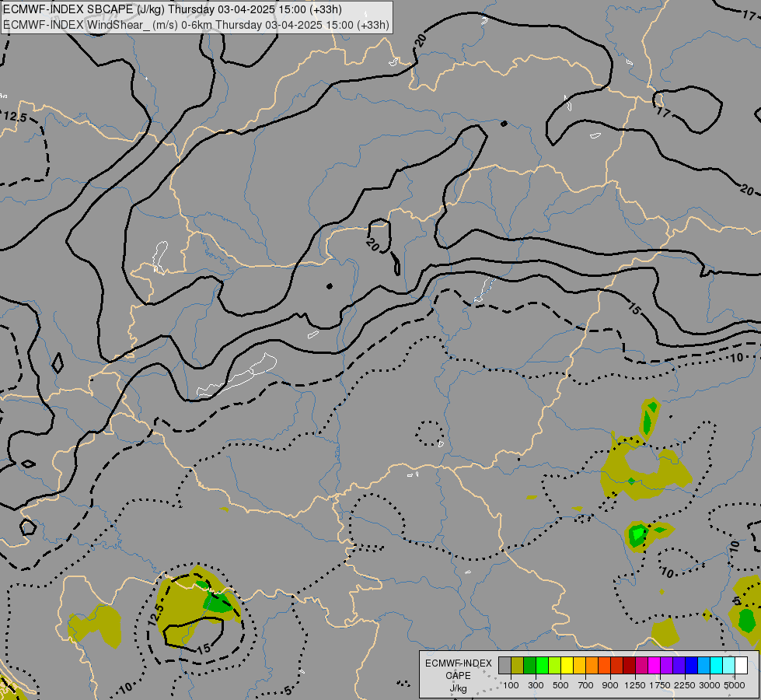Select the magenta legend swatch
The width and height of the screenshot is (761, 700).
pyautogui.click(x=655, y=665)
